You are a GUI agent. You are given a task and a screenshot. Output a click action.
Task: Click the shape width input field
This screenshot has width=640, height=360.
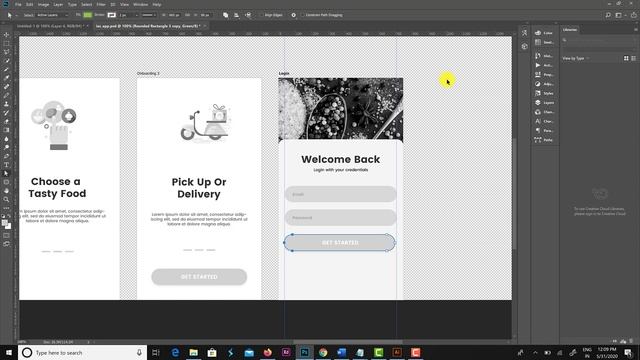[x=174, y=15]
